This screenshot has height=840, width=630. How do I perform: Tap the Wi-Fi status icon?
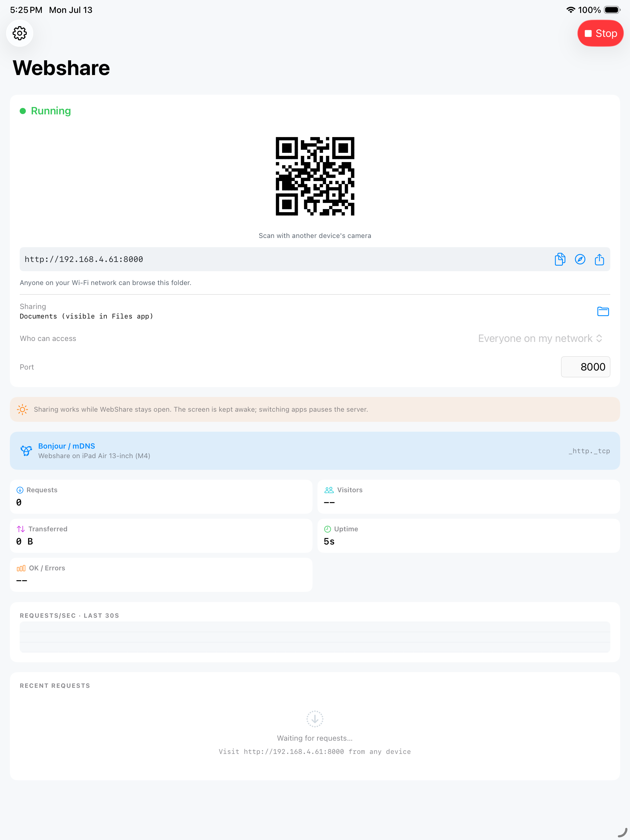pos(571,10)
